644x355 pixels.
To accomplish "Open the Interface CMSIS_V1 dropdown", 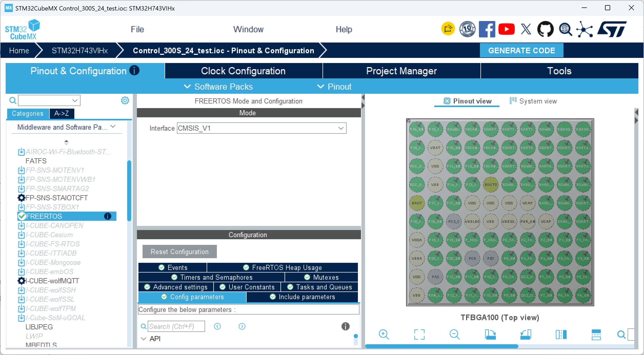I will click(261, 128).
